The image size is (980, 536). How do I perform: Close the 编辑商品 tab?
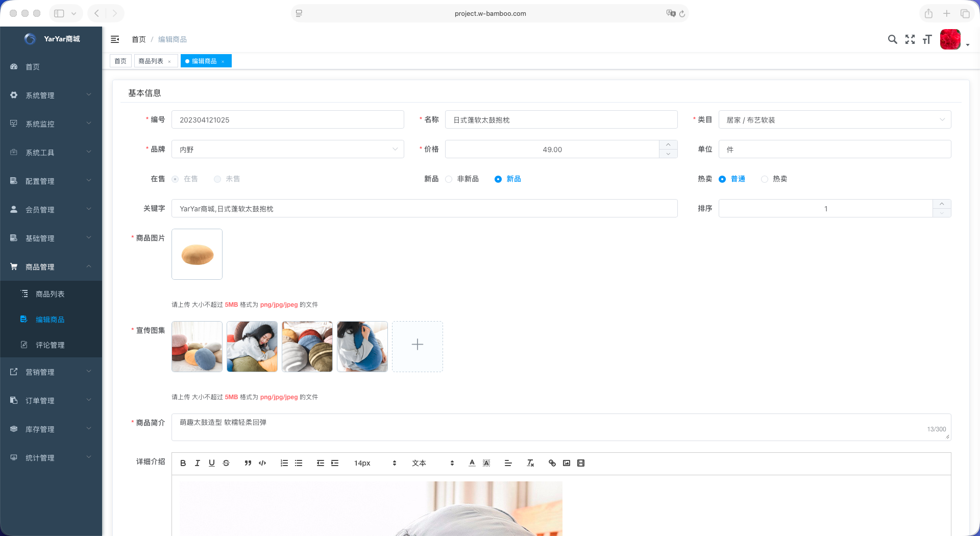pyautogui.click(x=223, y=61)
